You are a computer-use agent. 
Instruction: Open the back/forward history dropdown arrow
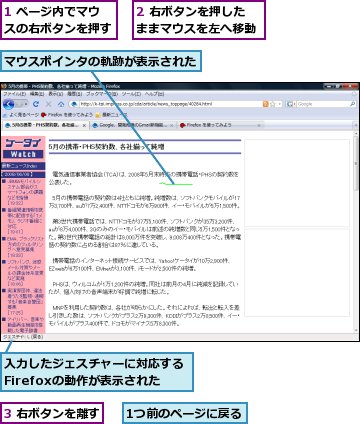pos(26,105)
